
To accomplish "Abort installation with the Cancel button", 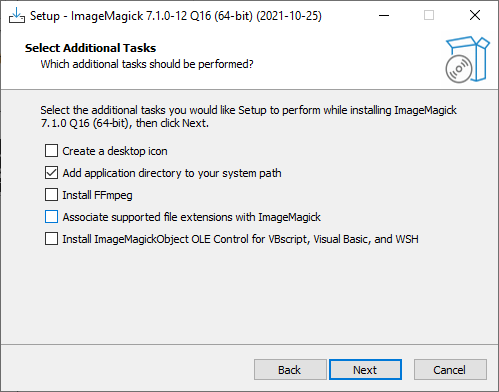I will [450, 370].
